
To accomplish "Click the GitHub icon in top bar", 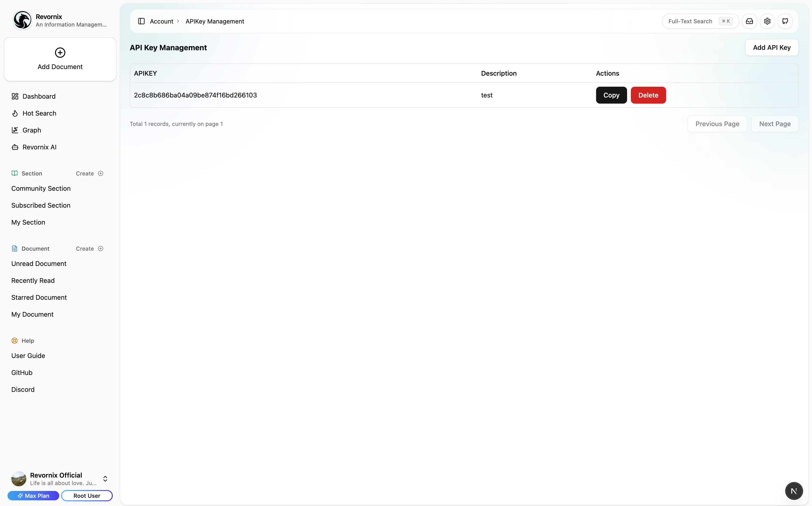I will (x=785, y=21).
